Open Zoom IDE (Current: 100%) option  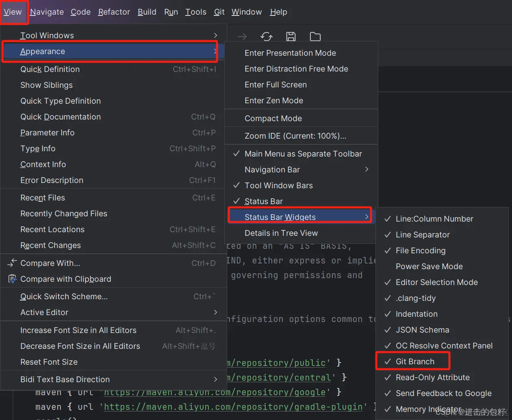point(301,136)
